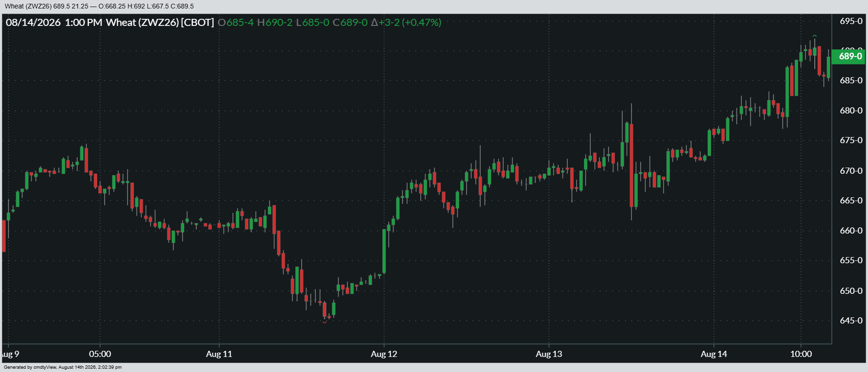The width and height of the screenshot is (868, 372).
Task: Click the 670-0 price axis label
Action: pyautogui.click(x=851, y=171)
